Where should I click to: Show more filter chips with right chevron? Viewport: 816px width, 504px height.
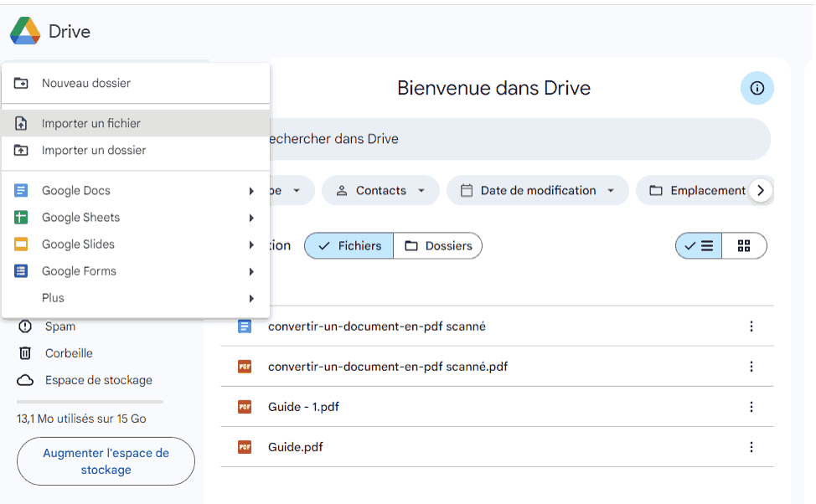click(761, 190)
